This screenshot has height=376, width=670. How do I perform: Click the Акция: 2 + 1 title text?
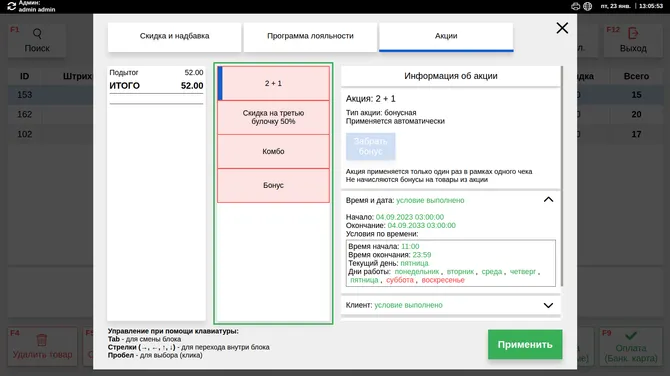coord(370,99)
